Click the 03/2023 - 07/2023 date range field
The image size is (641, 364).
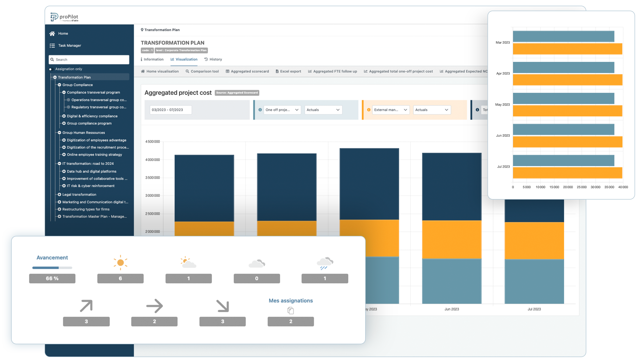[x=171, y=110]
